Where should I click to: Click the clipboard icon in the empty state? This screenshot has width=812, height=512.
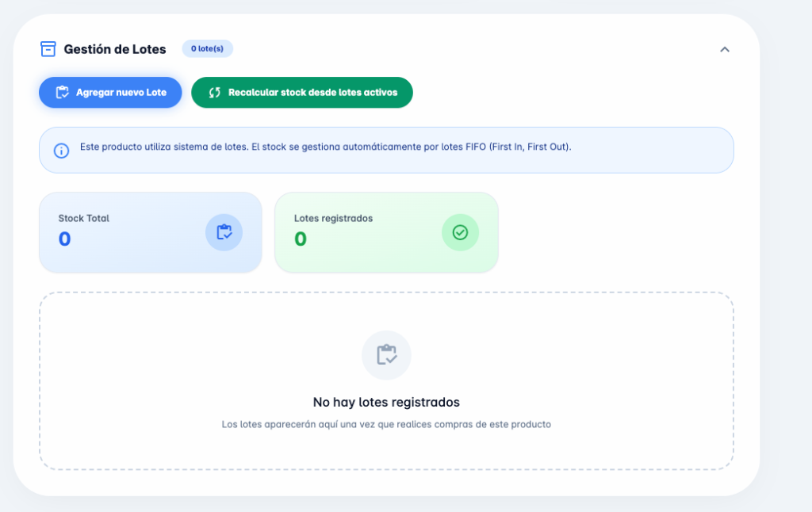tap(386, 355)
